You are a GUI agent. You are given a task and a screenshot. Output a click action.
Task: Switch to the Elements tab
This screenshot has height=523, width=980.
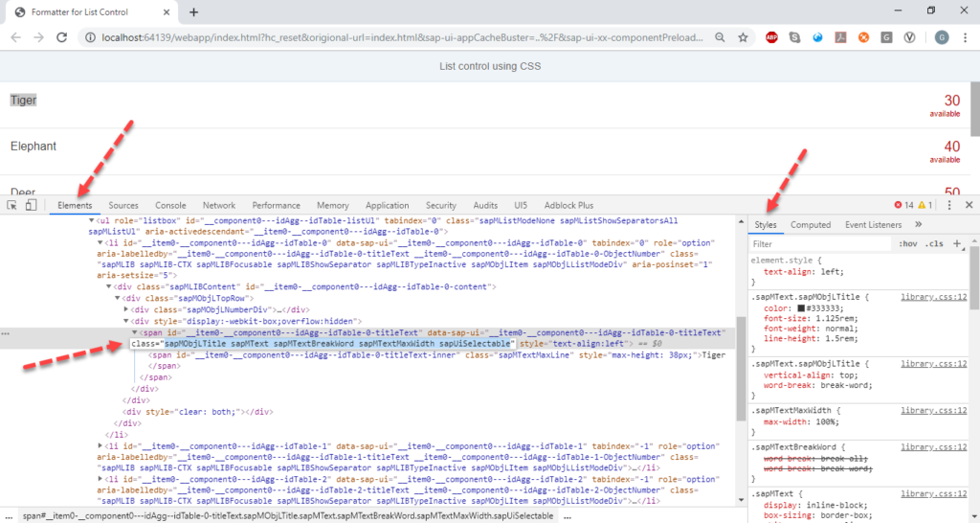pos(75,205)
